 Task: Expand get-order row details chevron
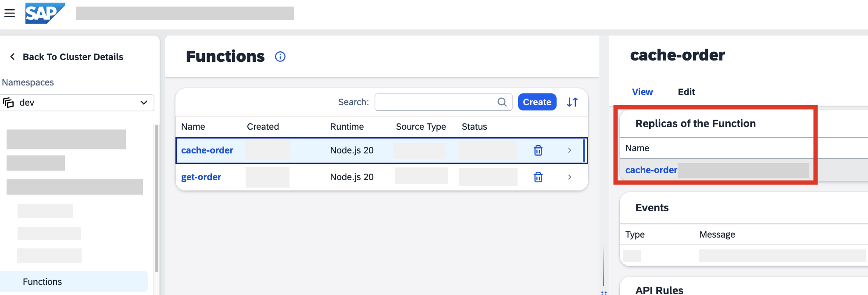pyautogui.click(x=570, y=177)
